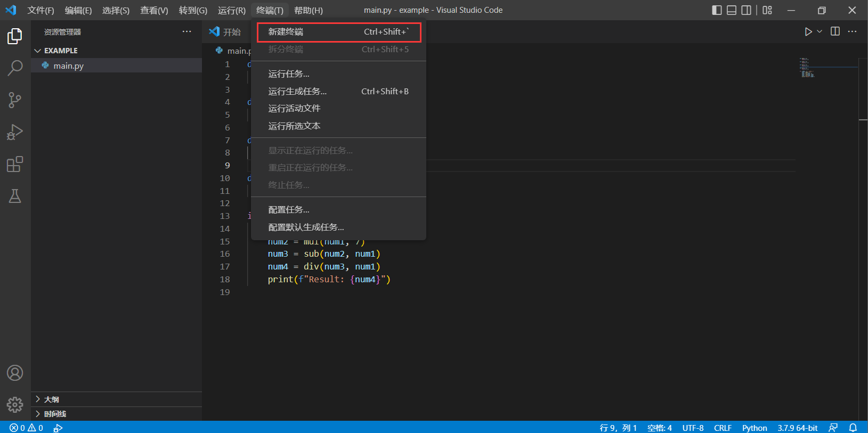868x433 pixels.
Task: Open the Source Control view
Action: click(x=15, y=100)
